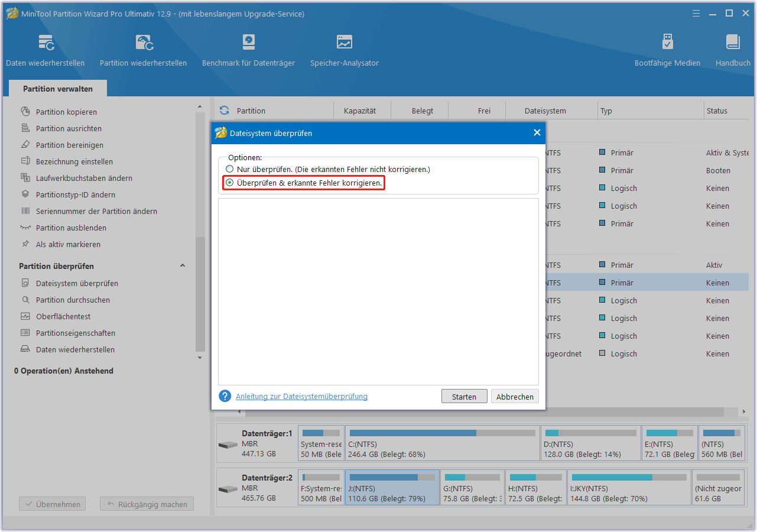Close the Dateisystem überprüfen dialog
Image resolution: width=757 pixels, height=532 pixels.
click(x=537, y=132)
